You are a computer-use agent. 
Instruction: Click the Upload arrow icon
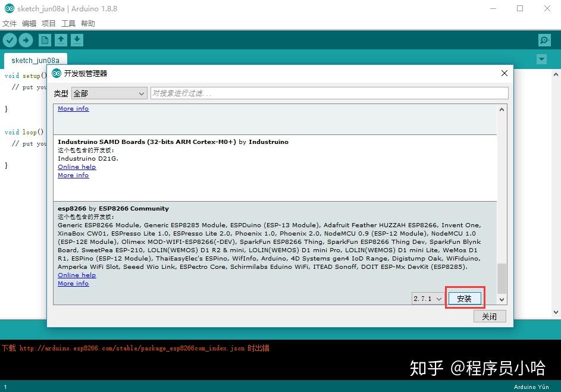25,40
